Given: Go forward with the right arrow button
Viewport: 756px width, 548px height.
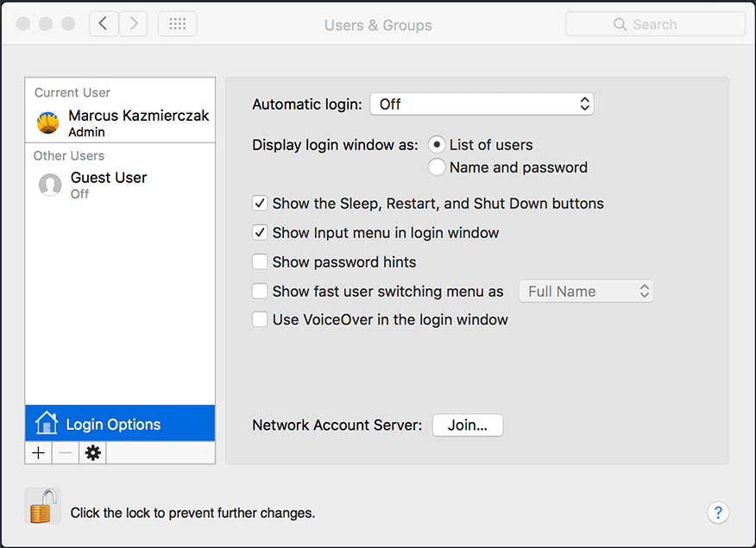Looking at the screenshot, I should (x=133, y=23).
